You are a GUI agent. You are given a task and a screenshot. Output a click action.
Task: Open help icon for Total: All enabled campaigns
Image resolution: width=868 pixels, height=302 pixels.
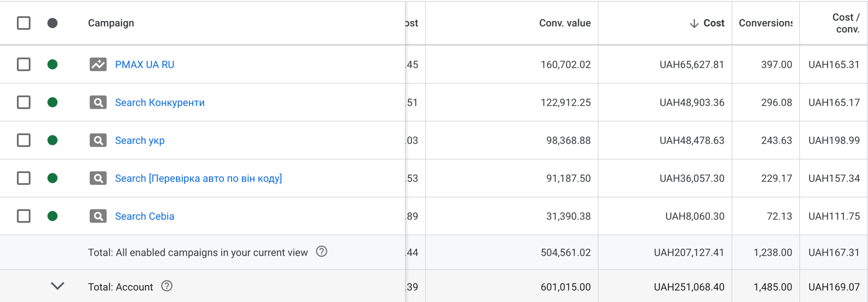coord(321,251)
